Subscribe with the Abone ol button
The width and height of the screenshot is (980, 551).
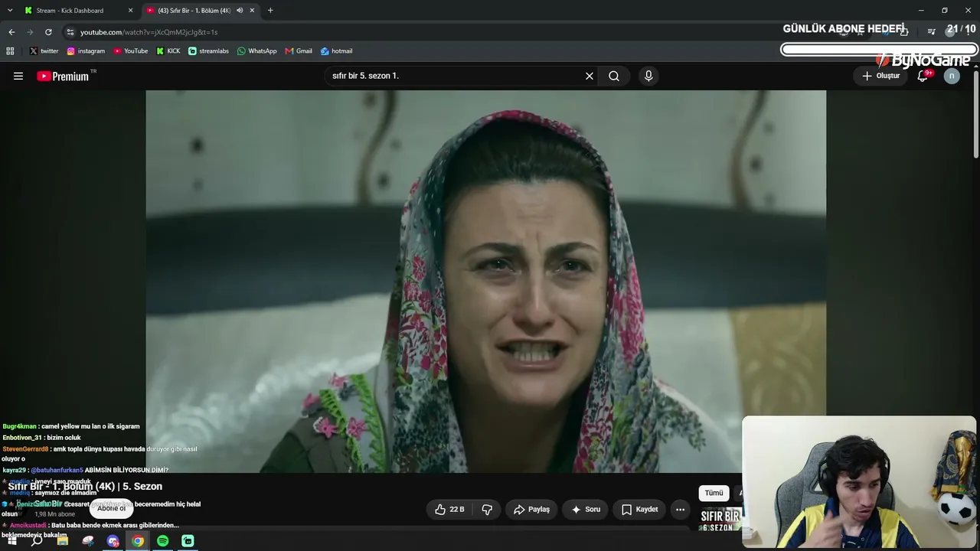click(x=111, y=508)
